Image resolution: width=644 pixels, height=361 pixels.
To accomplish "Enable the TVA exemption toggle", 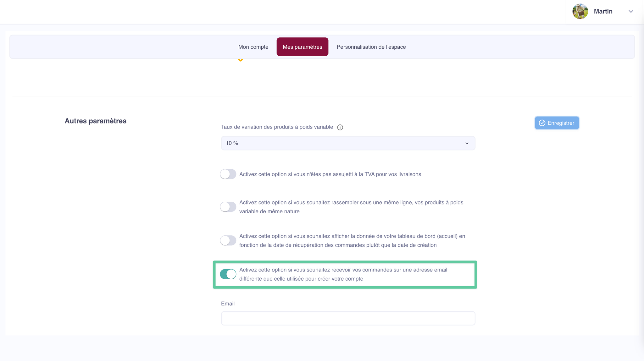I will [x=228, y=174].
